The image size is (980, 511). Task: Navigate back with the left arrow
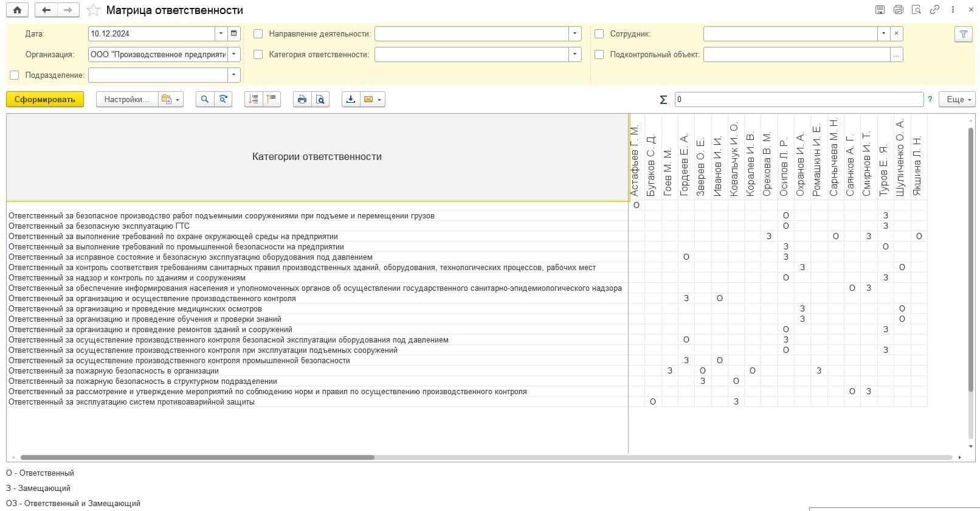46,10
